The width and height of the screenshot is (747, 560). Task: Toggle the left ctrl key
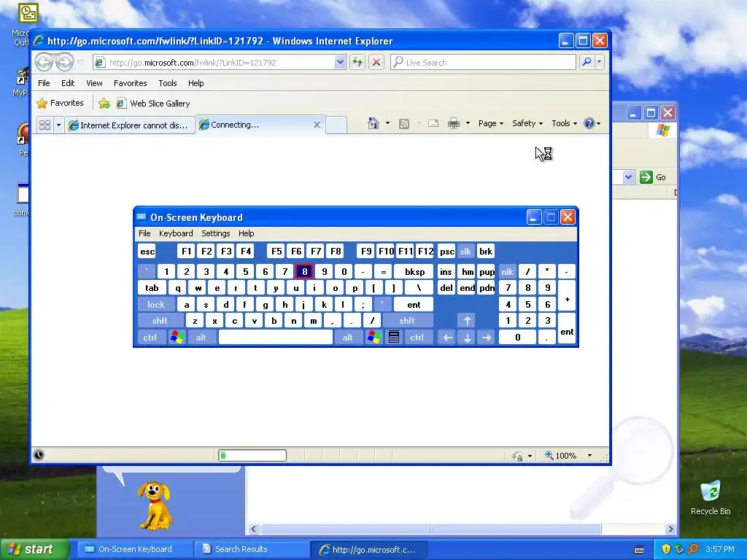click(150, 337)
